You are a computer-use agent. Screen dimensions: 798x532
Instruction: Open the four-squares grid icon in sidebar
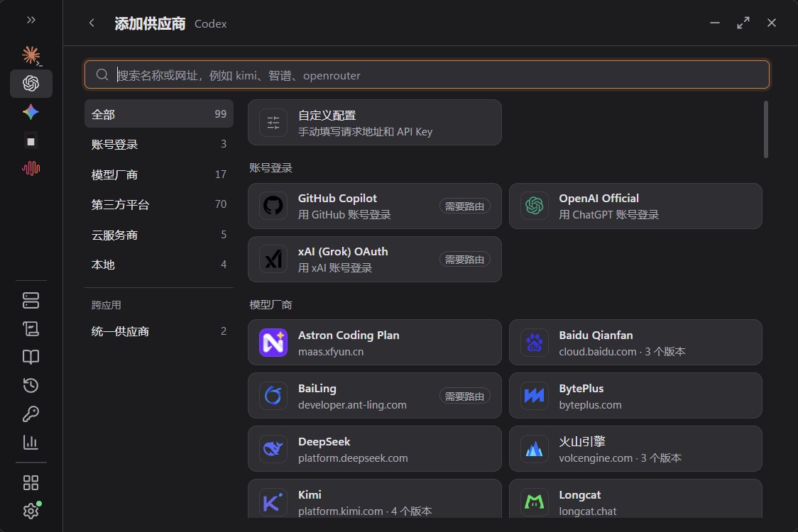pyautogui.click(x=31, y=482)
